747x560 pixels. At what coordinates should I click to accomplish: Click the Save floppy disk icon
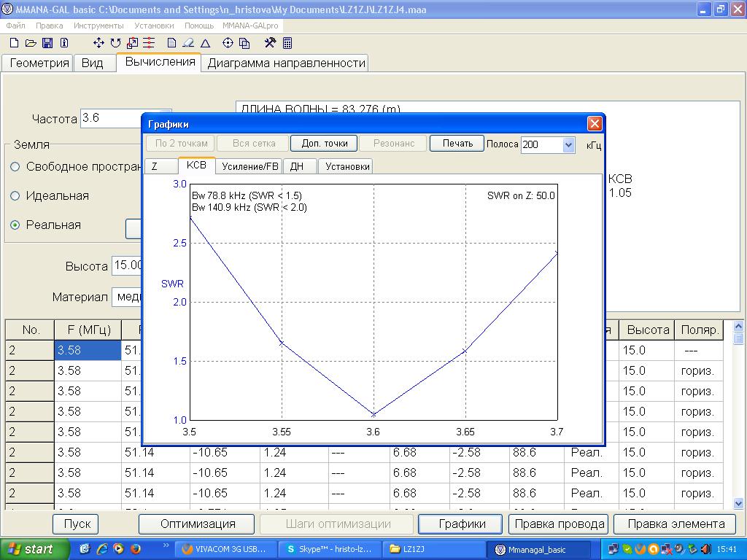47,43
